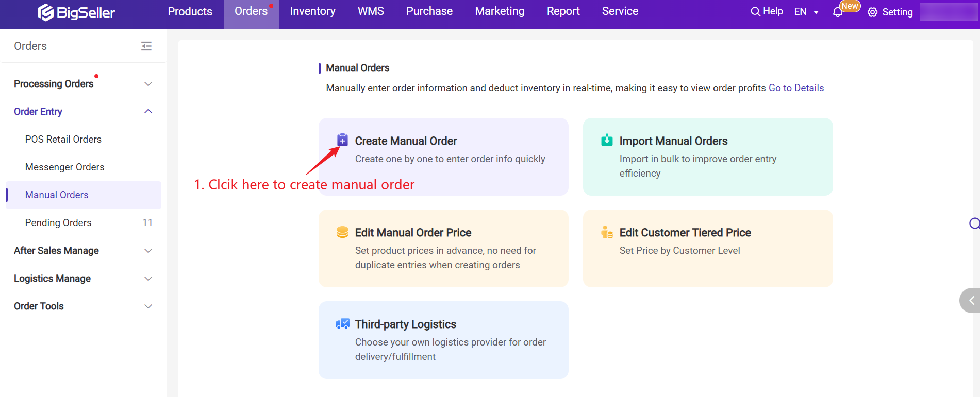The image size is (980, 397).
Task: Switch to the Products tab
Action: pos(190,11)
